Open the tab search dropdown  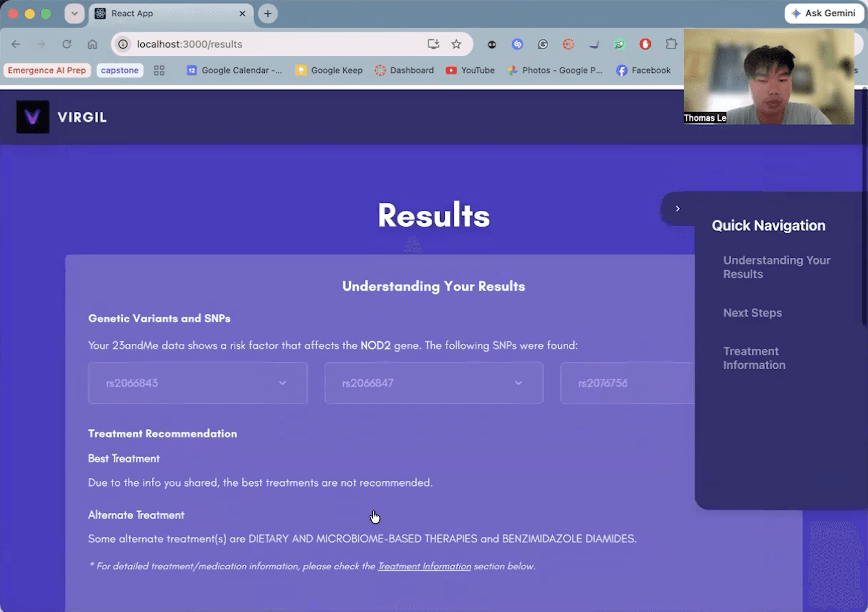tap(74, 14)
